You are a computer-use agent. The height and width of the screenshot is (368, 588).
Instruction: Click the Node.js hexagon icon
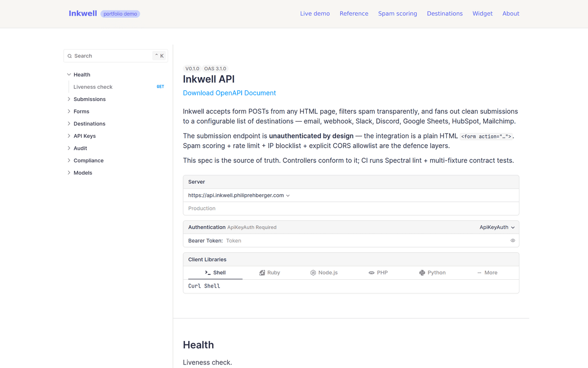[x=313, y=273]
